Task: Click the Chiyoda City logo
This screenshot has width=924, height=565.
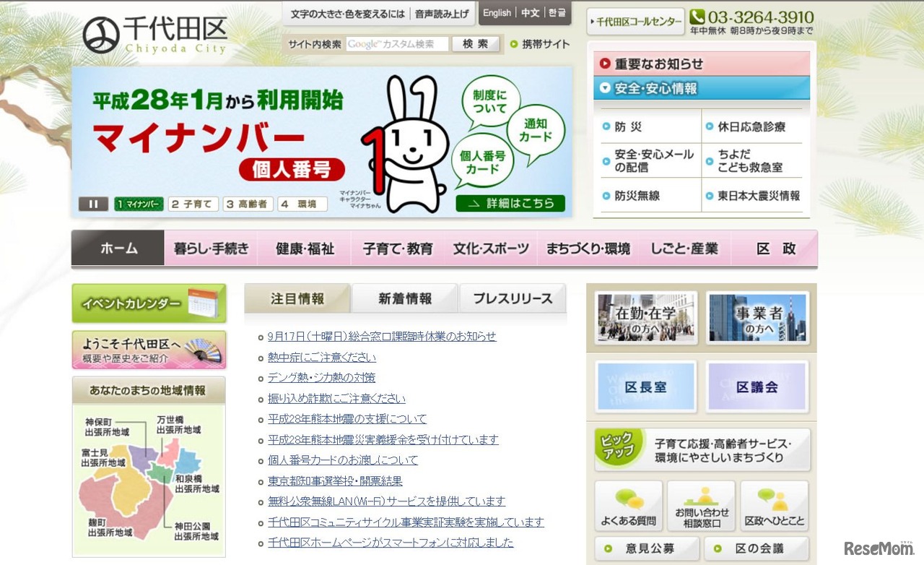Action: tap(154, 35)
